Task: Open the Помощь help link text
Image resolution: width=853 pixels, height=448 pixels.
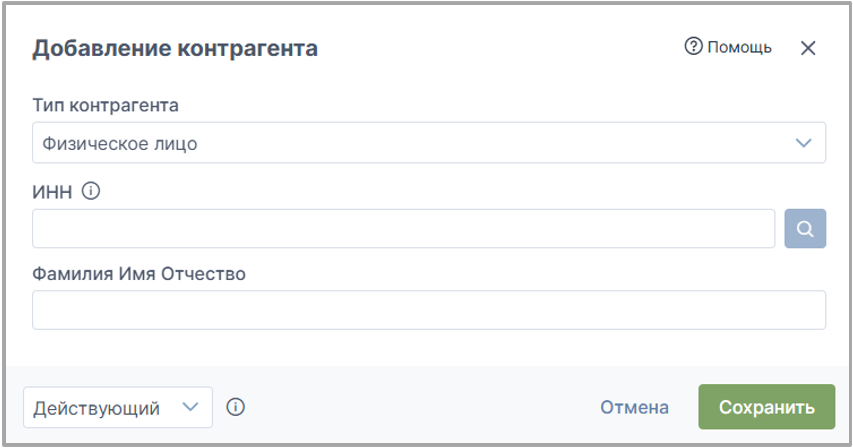Action: coord(739,47)
